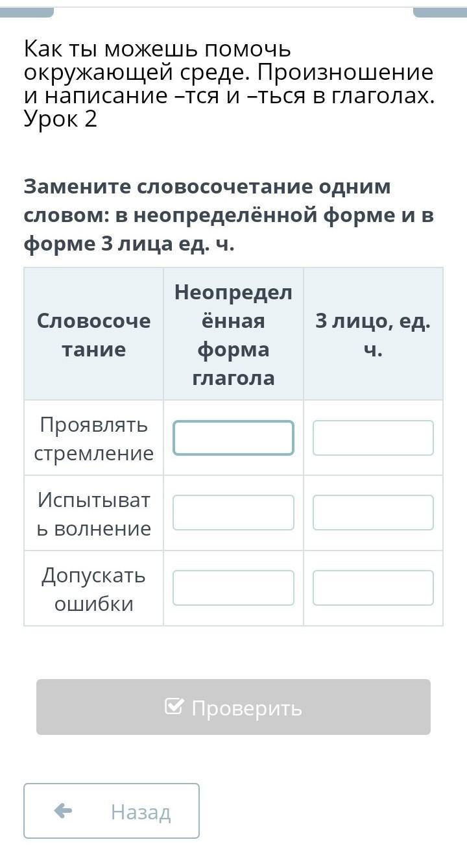
Task: Click the gray tab at top right
Action: (440, 12)
